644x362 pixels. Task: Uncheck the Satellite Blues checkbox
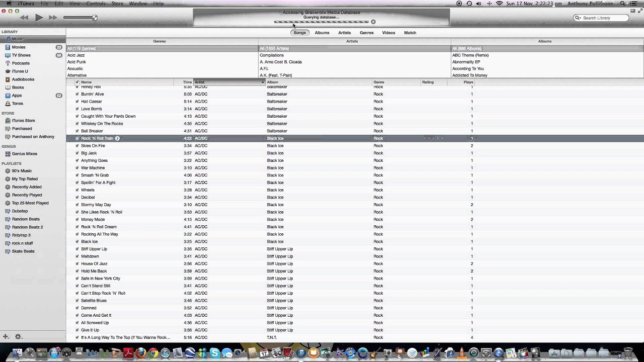coord(77,301)
